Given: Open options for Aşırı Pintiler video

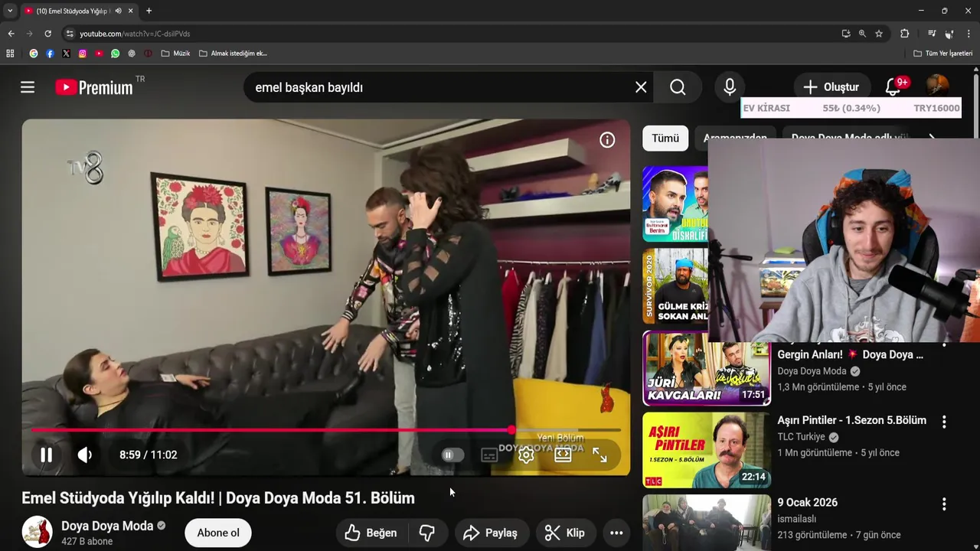Looking at the screenshot, I should pos(944,422).
